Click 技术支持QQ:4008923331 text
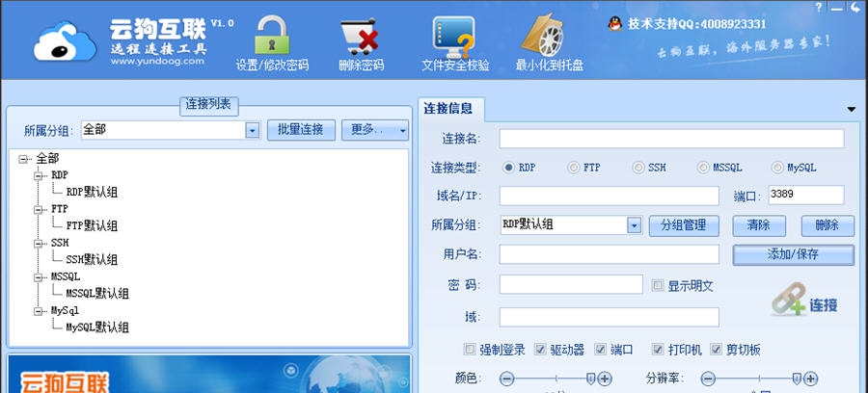 pos(697,24)
